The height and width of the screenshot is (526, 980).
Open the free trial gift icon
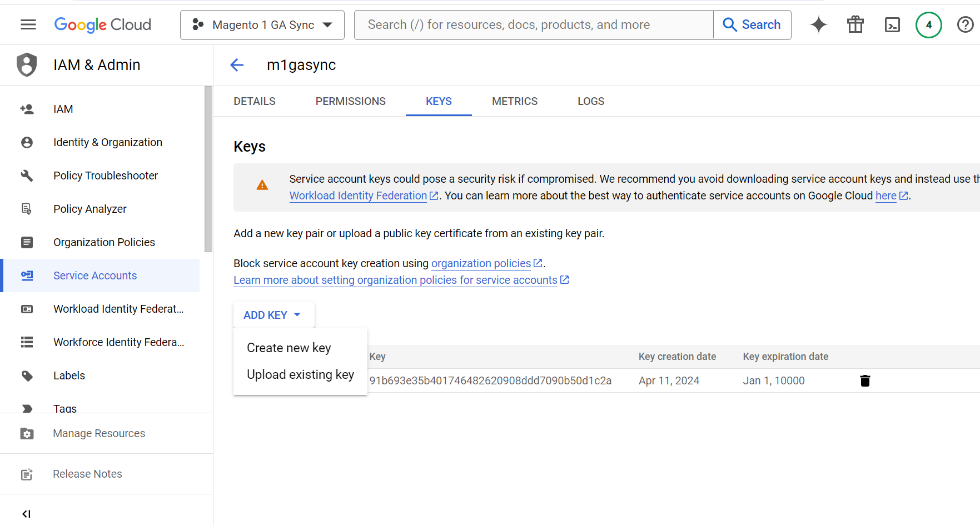855,24
